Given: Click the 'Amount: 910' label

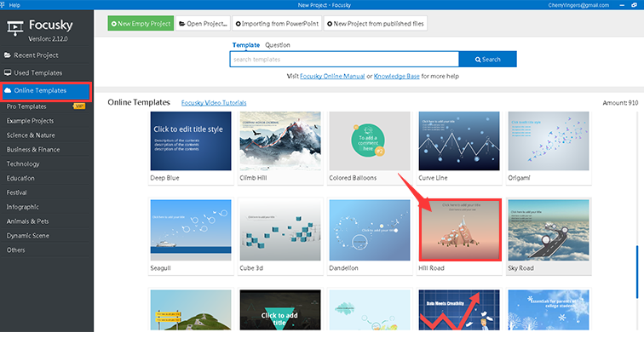Looking at the screenshot, I should [620, 103].
